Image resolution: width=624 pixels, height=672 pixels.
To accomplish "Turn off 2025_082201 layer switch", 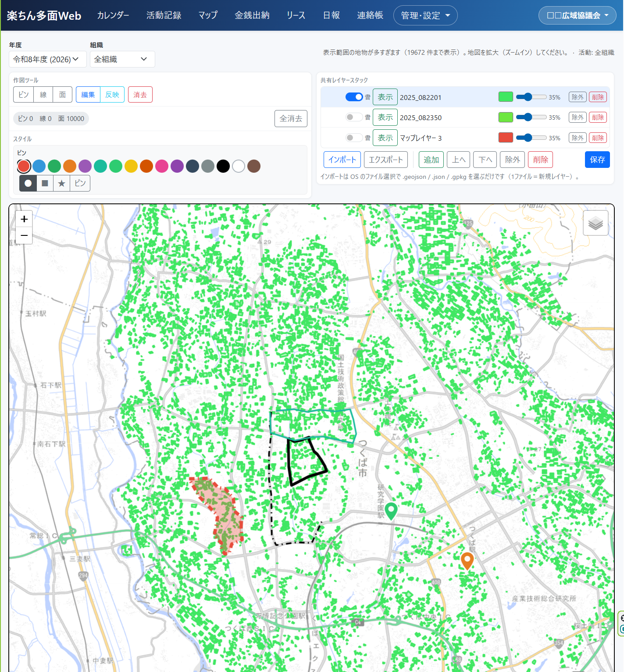I will [354, 97].
